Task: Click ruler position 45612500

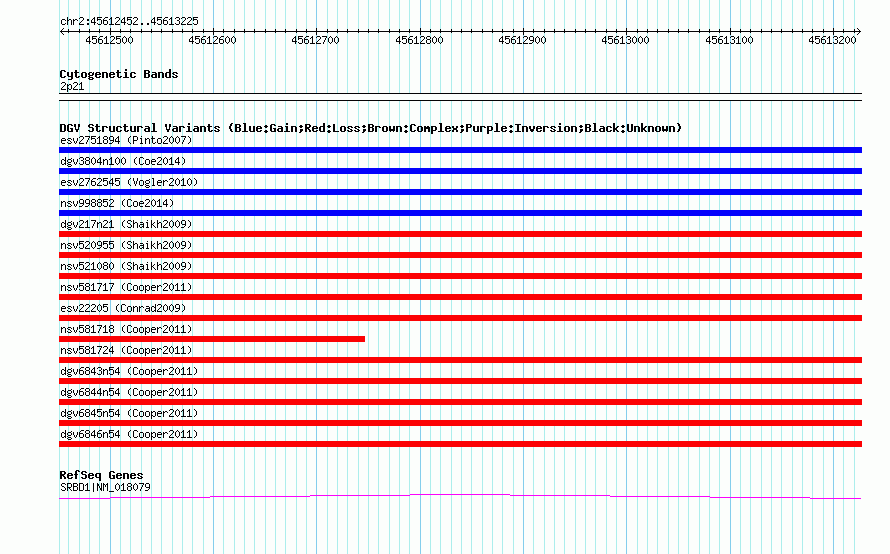Action: coord(110,40)
